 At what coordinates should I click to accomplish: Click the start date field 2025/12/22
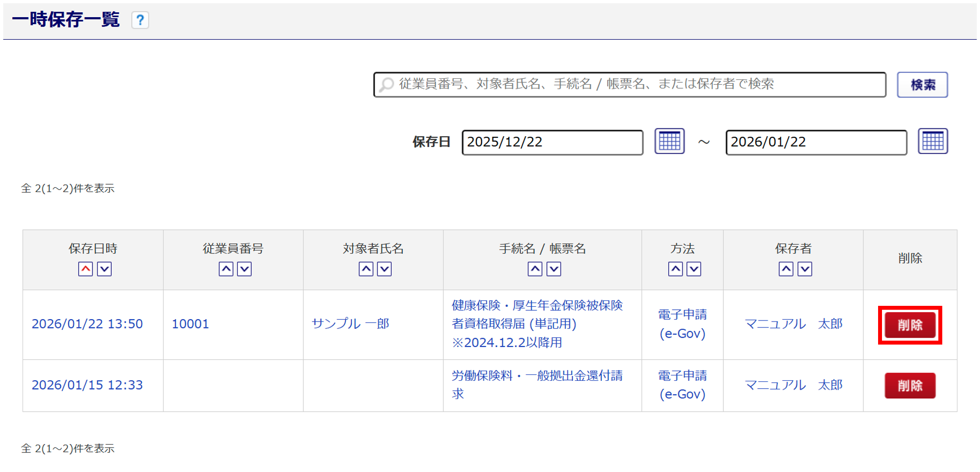pos(552,142)
